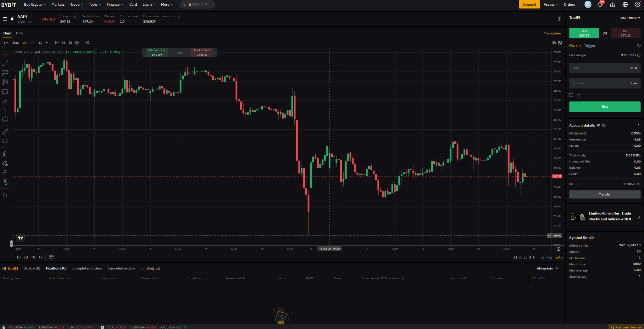
Task: Expand the Tools dropdown menu
Action: coord(95,4)
